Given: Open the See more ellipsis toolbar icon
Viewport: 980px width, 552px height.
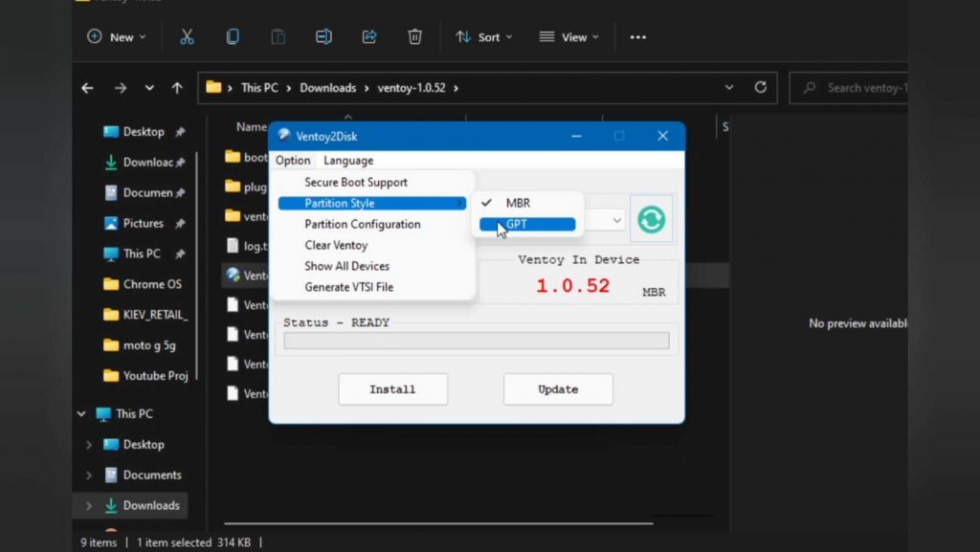Looking at the screenshot, I should pos(637,36).
